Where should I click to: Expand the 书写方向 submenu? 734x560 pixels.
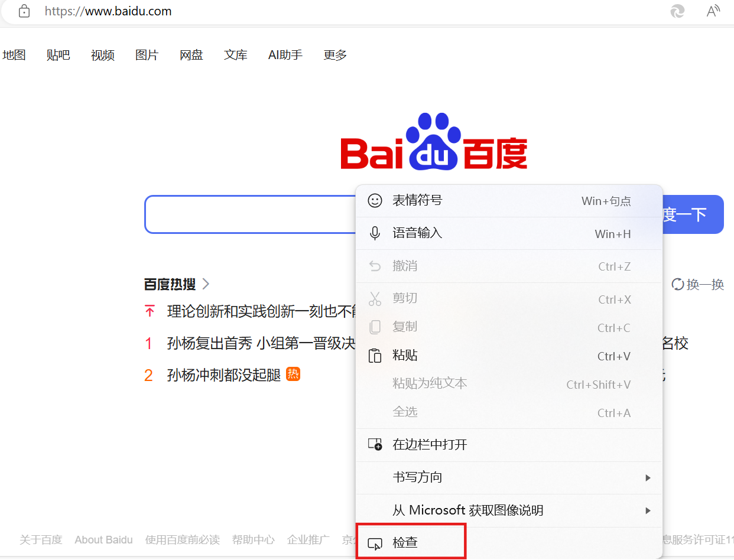click(x=509, y=477)
